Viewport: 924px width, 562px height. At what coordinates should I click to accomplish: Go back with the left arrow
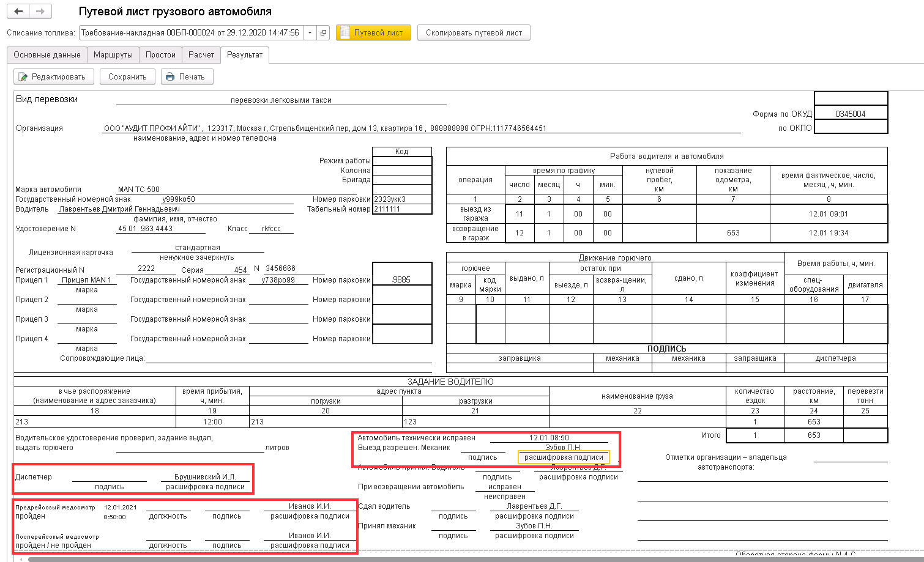19,11
